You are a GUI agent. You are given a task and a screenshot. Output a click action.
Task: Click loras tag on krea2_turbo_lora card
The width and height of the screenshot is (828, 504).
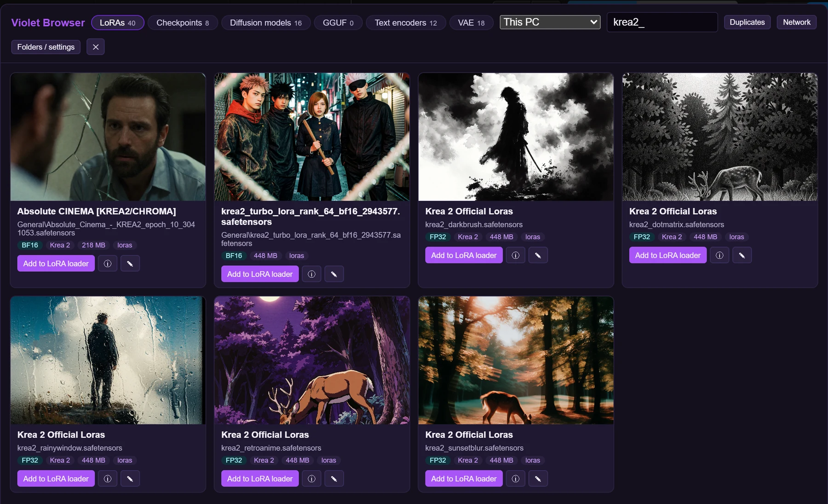pos(297,256)
